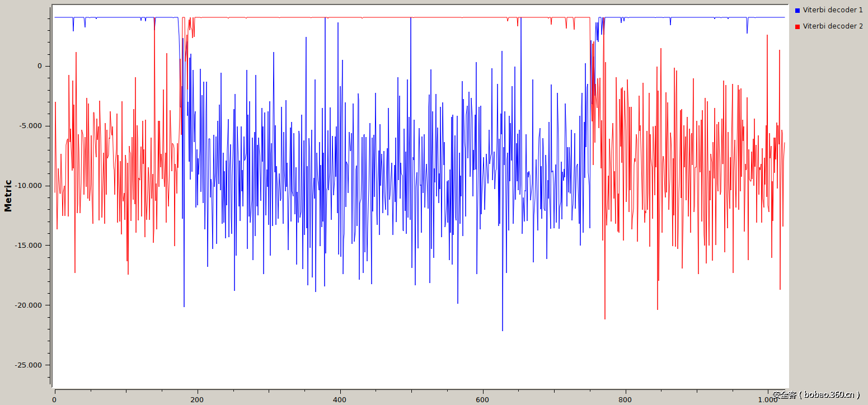Click the "0" tick label on the horizontal axis
The width and height of the screenshot is (868, 405).
click(54, 400)
